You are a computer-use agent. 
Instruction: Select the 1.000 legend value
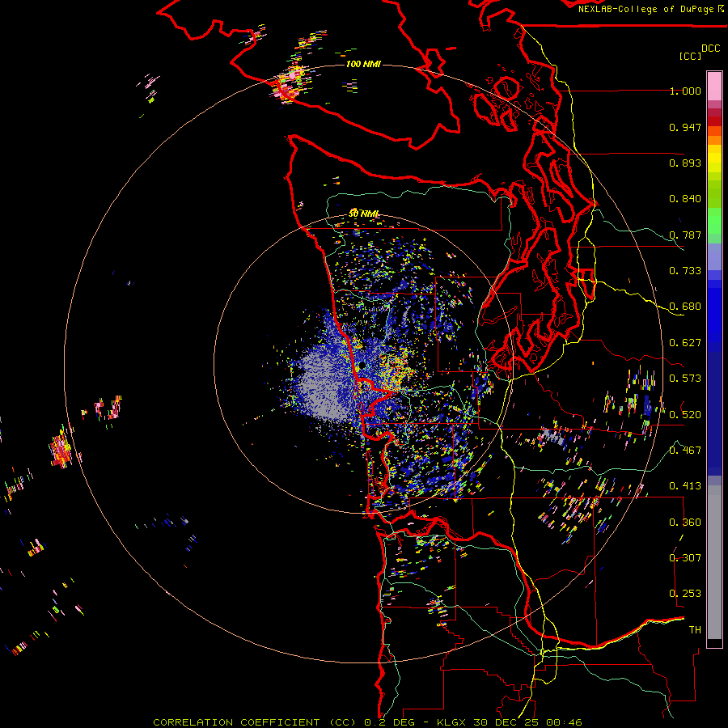point(685,91)
